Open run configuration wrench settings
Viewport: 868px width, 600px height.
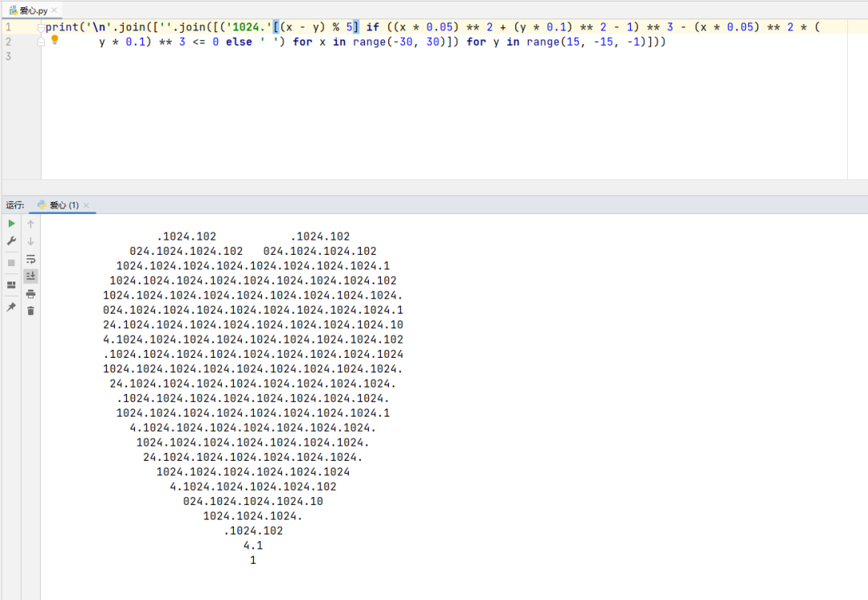[11, 241]
